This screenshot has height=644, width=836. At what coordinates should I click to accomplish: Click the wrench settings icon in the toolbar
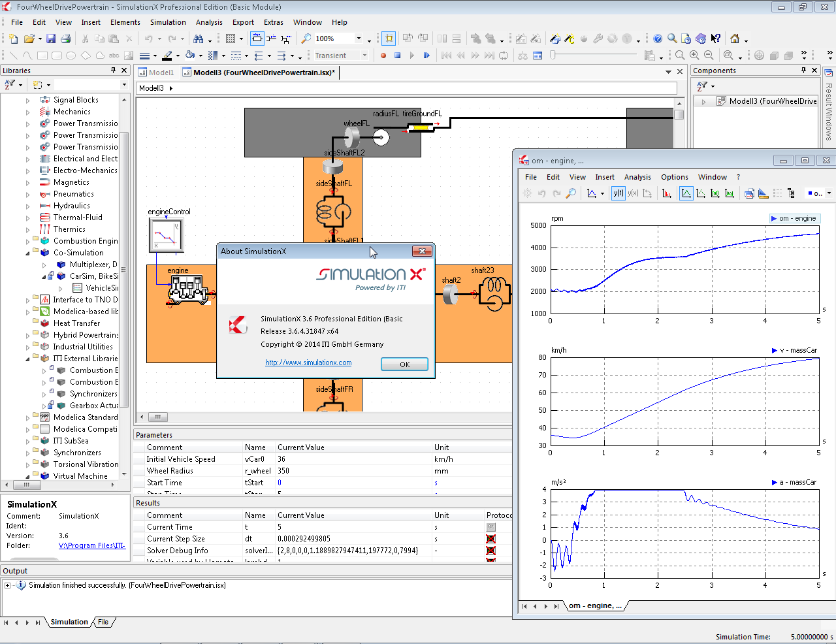(598, 39)
